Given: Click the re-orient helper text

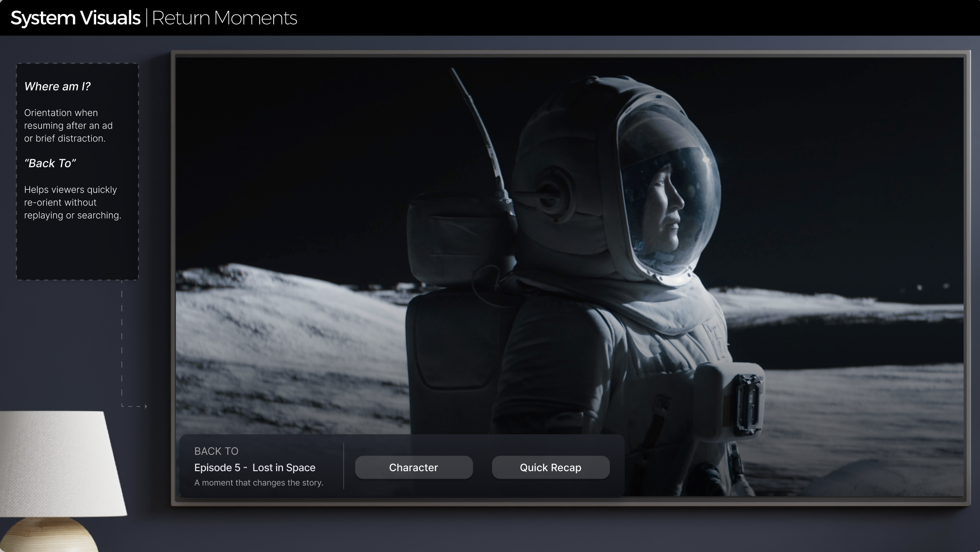Looking at the screenshot, I should pyautogui.click(x=71, y=202).
